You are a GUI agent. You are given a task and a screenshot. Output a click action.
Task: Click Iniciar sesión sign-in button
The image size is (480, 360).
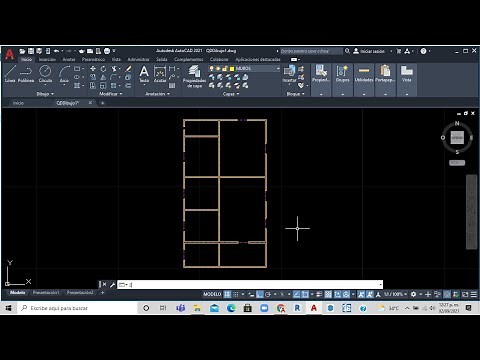[x=369, y=51]
